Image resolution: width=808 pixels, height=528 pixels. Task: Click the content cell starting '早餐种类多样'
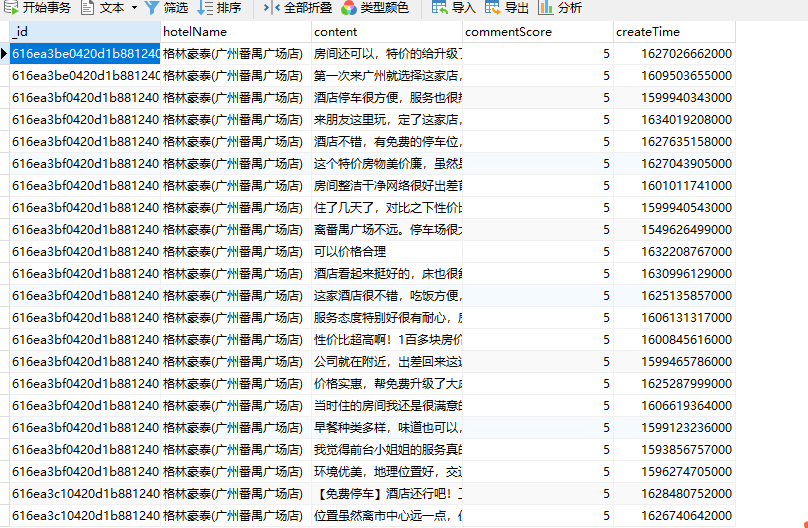pos(387,428)
